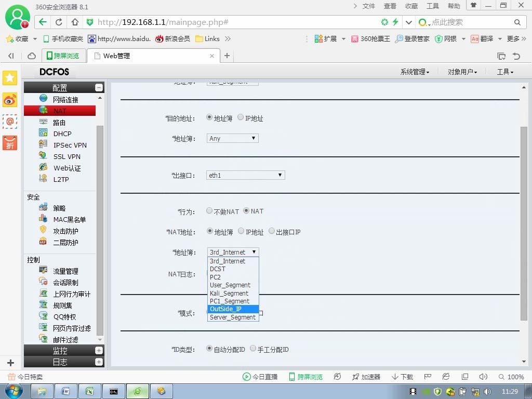
Task: Select 出接口IP for NAT地址
Action: click(271, 231)
